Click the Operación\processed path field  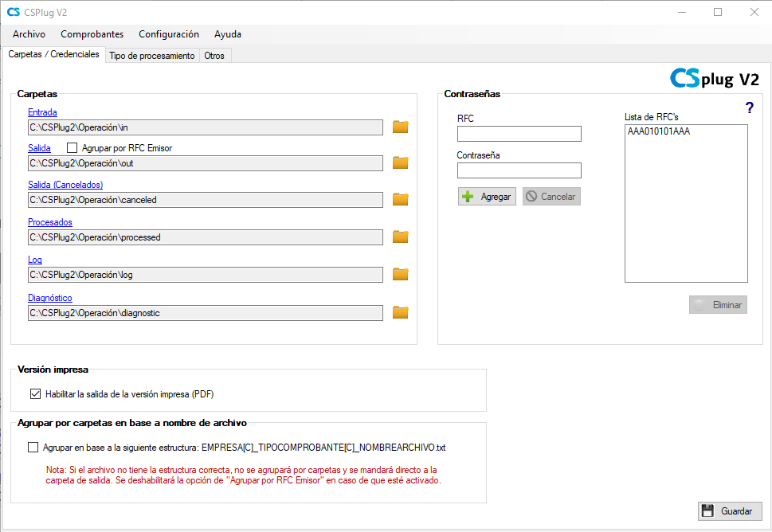point(206,237)
